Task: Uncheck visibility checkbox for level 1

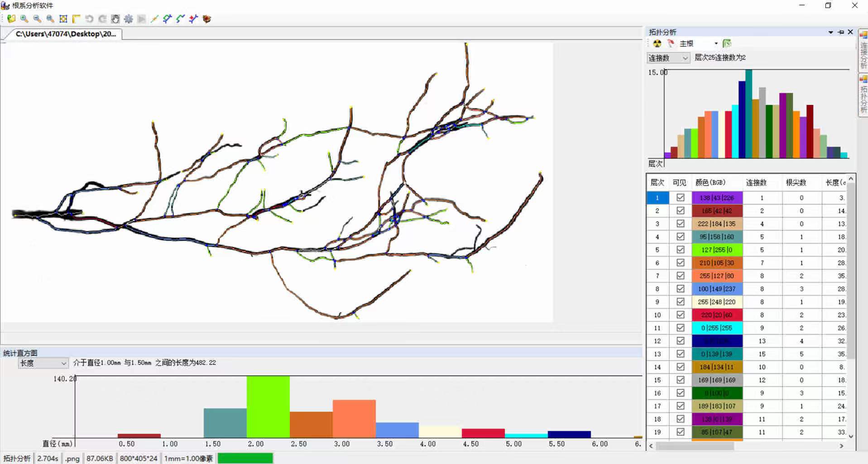Action: tap(680, 198)
